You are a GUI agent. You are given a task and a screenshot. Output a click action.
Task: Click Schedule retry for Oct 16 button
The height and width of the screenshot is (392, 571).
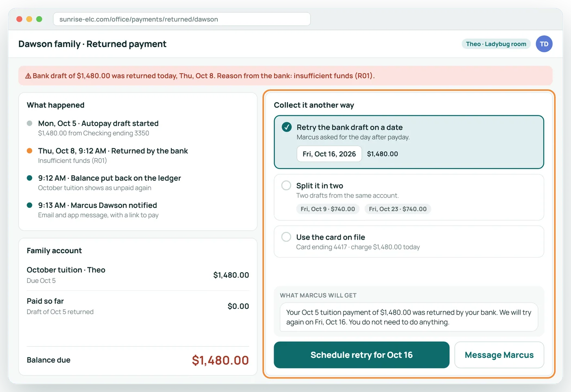(x=361, y=355)
